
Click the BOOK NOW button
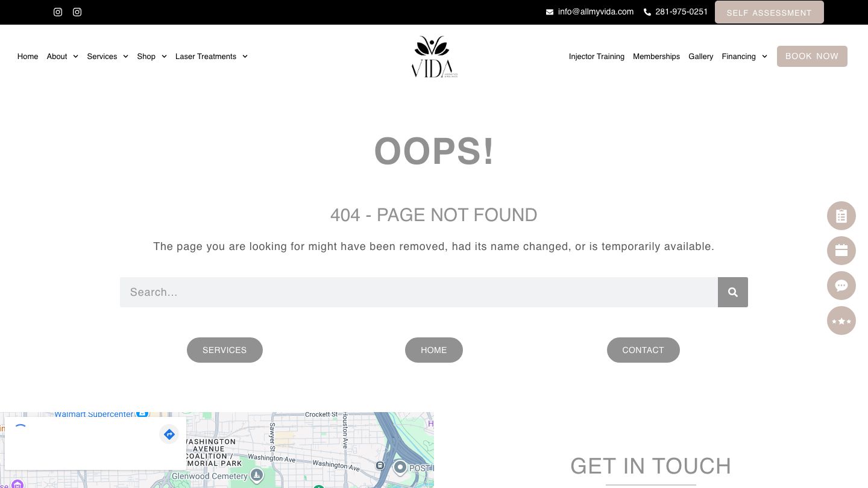pos(812,56)
